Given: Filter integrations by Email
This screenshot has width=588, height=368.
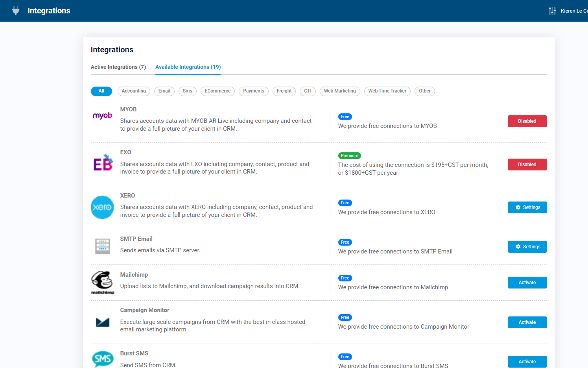Looking at the screenshot, I should click(164, 91).
